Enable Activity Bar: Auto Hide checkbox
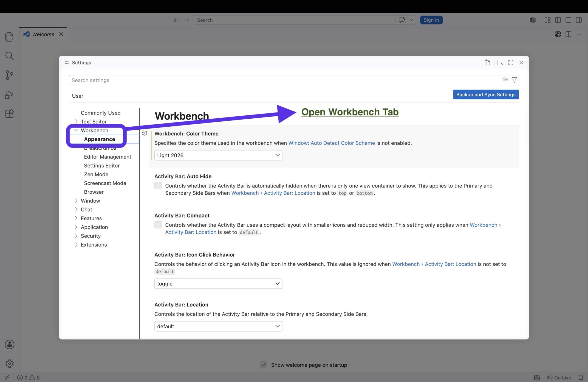Viewport: 588px width, 382px height. click(x=158, y=186)
